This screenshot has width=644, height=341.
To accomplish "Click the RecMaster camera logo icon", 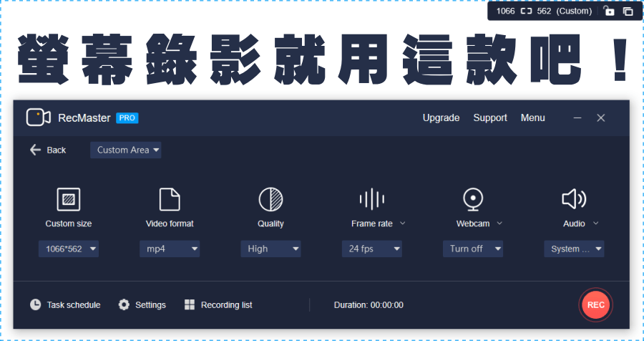I will coord(38,117).
